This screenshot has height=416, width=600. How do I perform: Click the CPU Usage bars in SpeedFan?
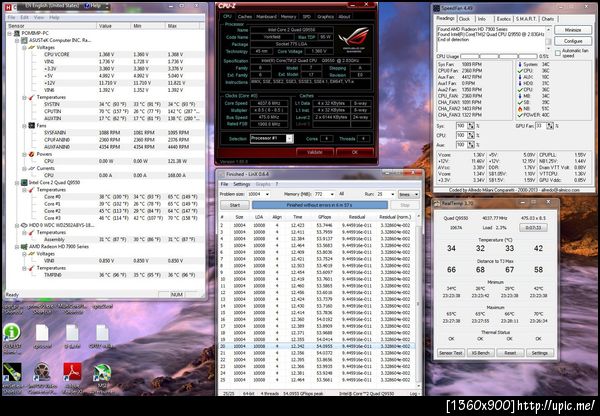point(497,56)
